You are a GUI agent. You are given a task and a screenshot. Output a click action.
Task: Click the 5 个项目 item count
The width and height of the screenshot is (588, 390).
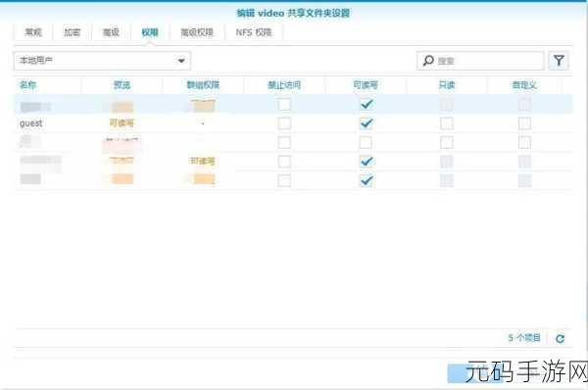(x=524, y=338)
